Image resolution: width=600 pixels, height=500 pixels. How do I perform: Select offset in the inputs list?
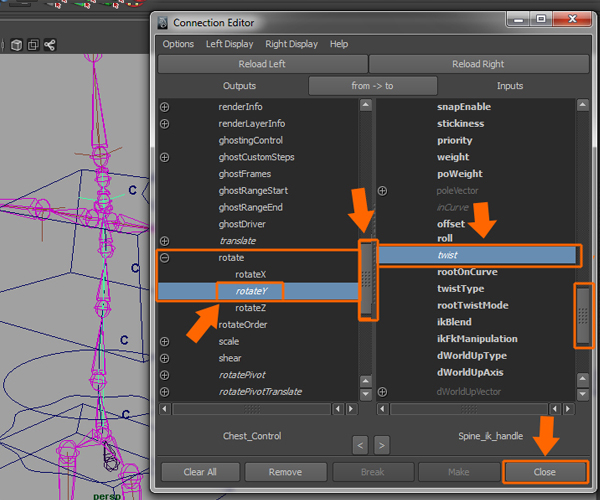[451, 224]
